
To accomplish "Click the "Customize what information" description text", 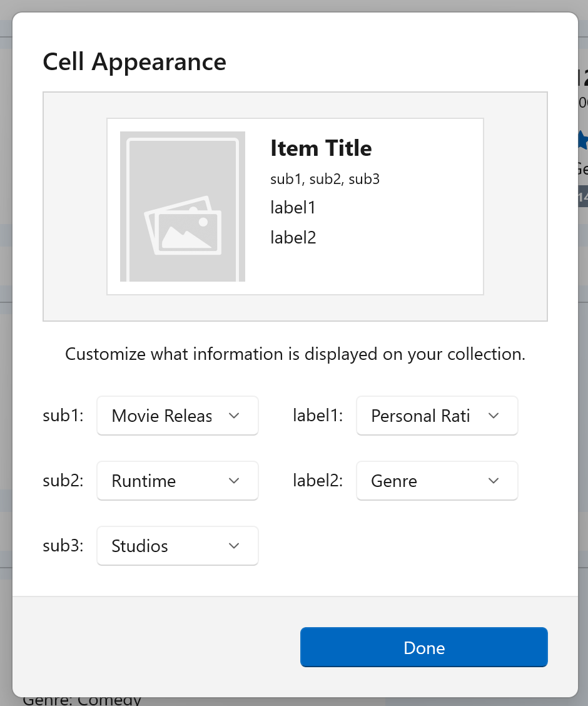I will tap(295, 354).
